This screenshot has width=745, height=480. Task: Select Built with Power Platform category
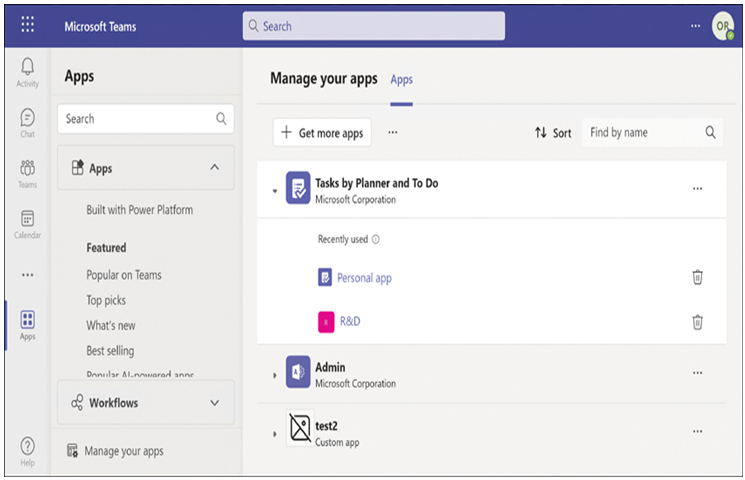pos(140,210)
